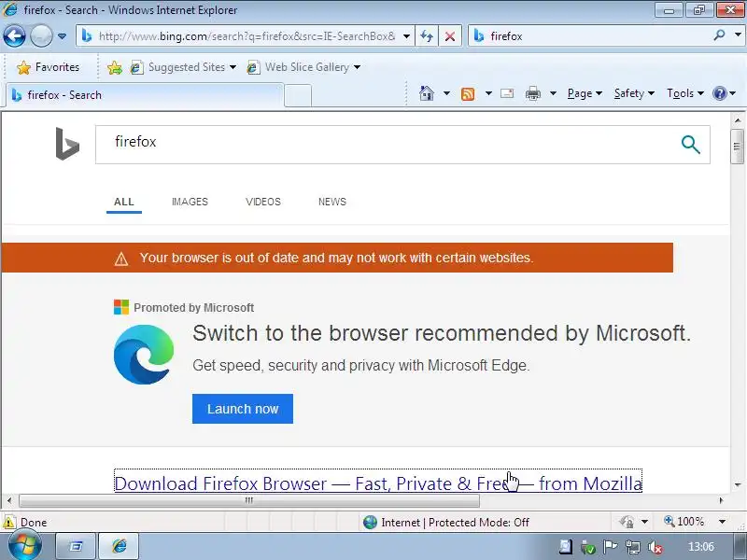Expand the zoom level dropdown arrow
Screen dimensions: 747x560
(x=722, y=522)
